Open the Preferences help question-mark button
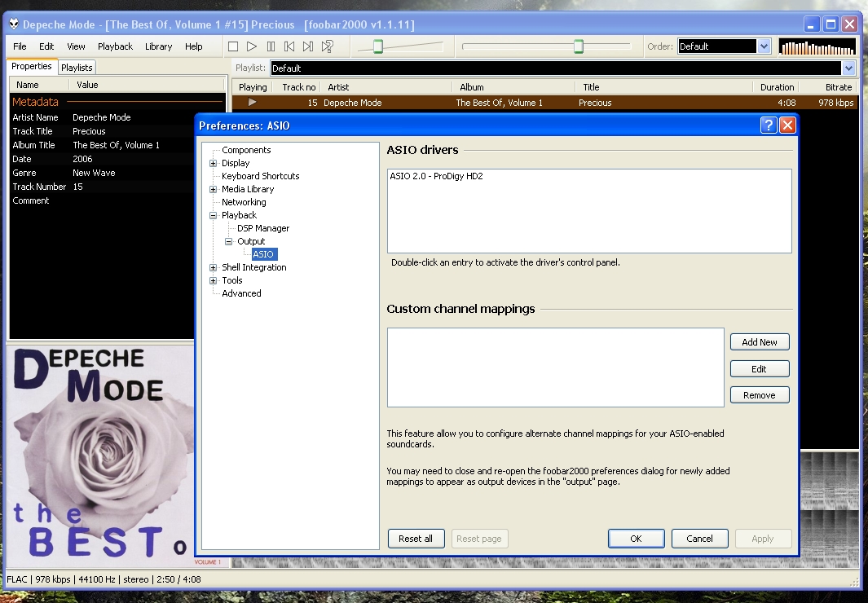This screenshot has width=868, height=603. coord(769,125)
